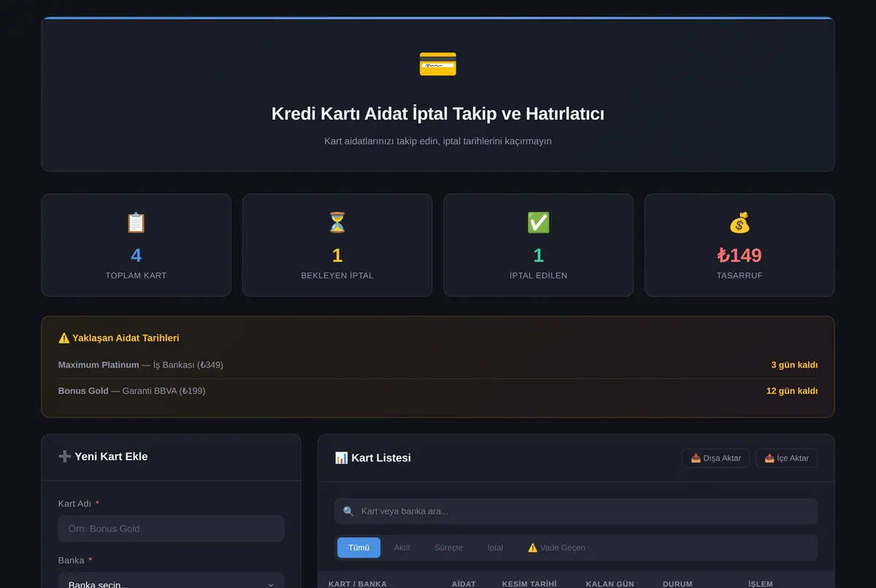Switch to the İptal filter tab
876x588 pixels.
click(x=495, y=548)
